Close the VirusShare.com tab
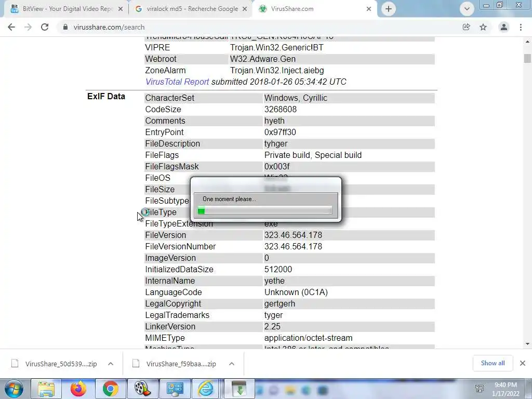Screen dimensions: 532x399 pos(369,9)
